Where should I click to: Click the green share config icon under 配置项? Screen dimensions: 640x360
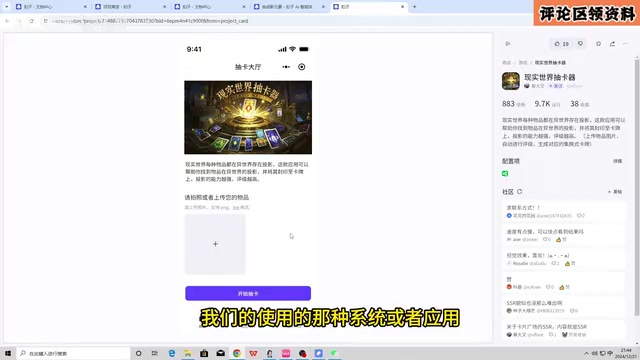click(x=505, y=173)
